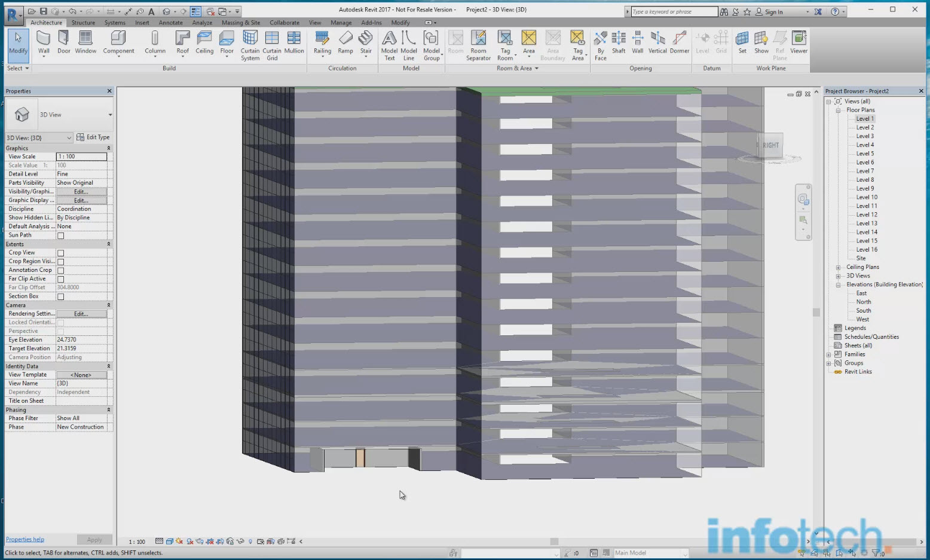Open the Systems ribbon tab
The image size is (930, 560).
[115, 23]
